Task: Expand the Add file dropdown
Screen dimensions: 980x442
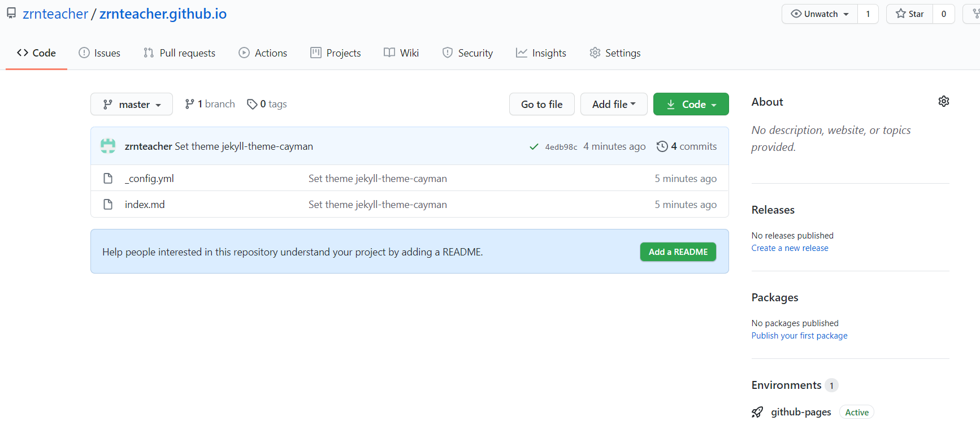Action: point(613,105)
